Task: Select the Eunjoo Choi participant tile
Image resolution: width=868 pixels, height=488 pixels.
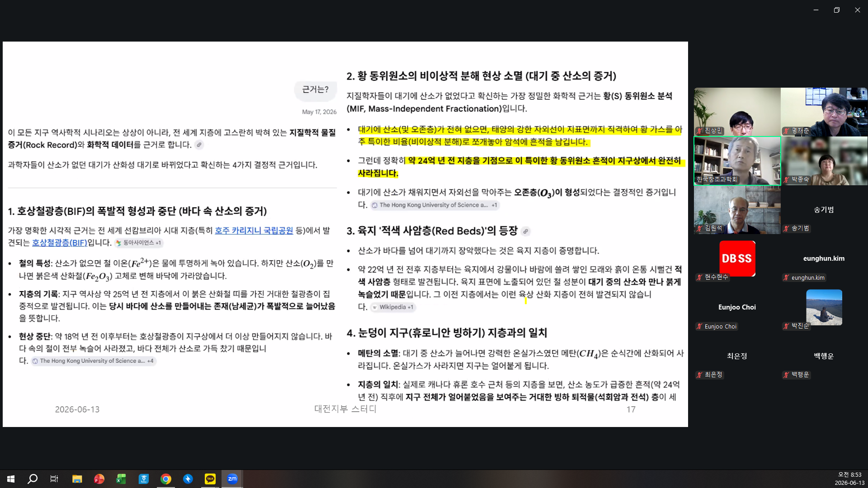Action: (737, 307)
